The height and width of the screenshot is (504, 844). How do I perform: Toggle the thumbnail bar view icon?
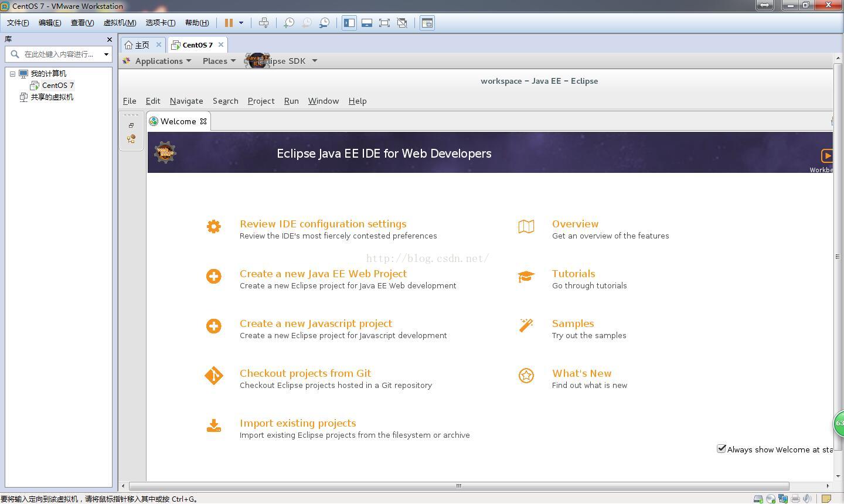tap(367, 23)
